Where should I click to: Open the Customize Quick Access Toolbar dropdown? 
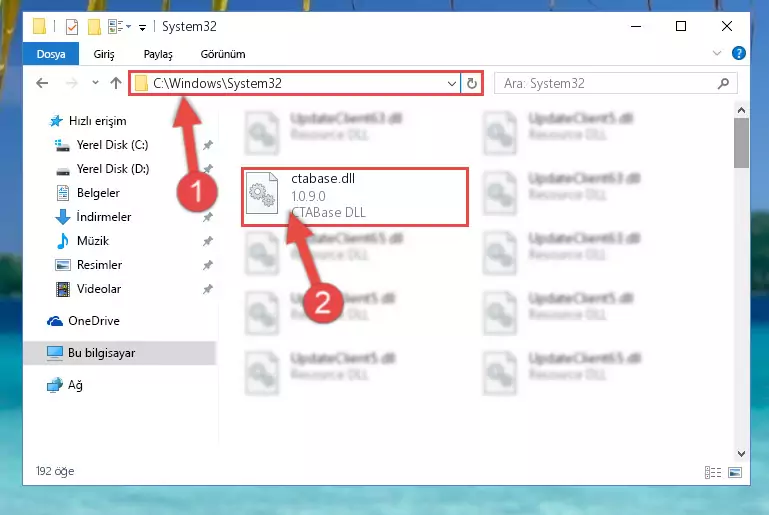[x=142, y=27]
